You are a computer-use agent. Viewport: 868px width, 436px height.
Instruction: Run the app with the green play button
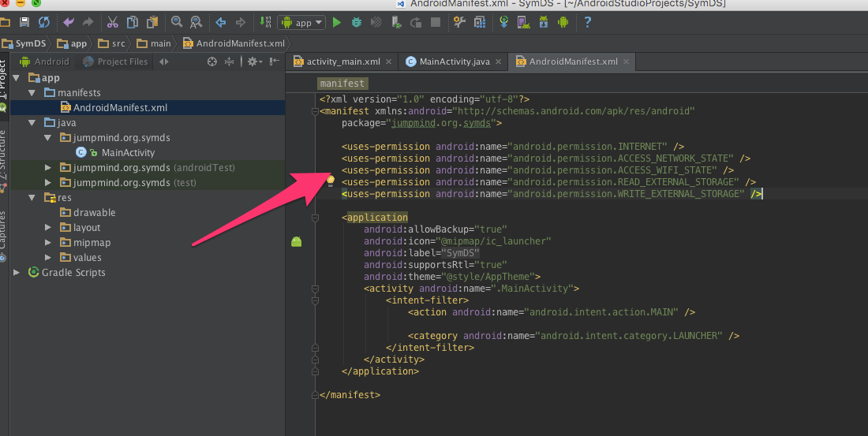(337, 22)
